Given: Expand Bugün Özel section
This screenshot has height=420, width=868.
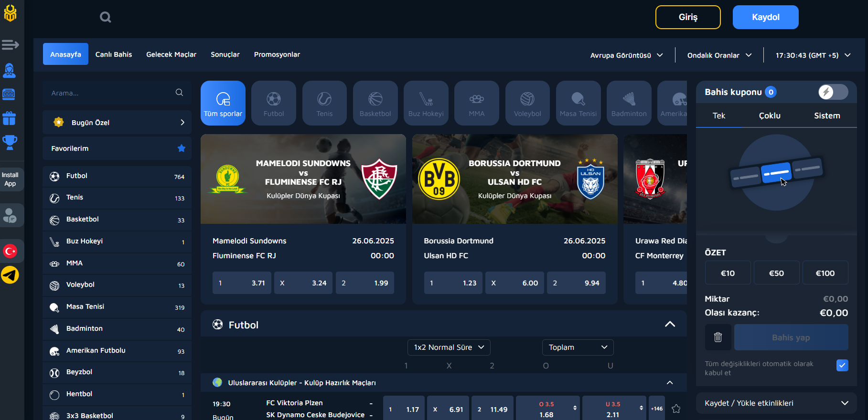Looking at the screenshot, I should point(117,123).
